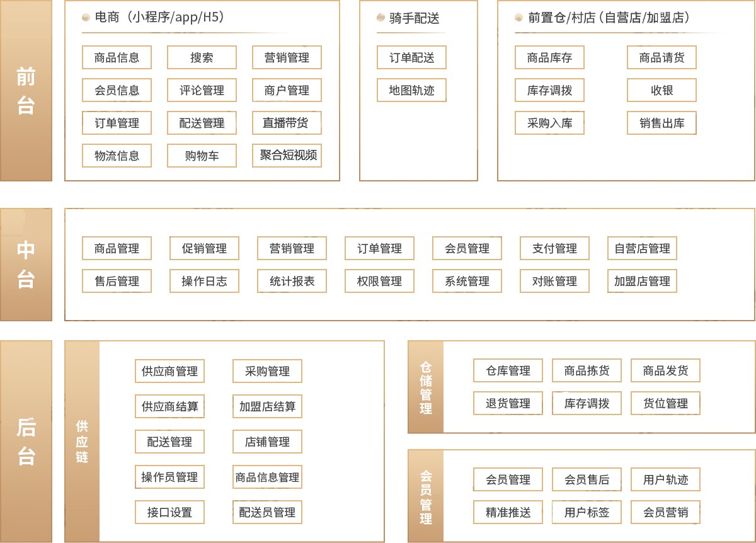This screenshot has height=543, width=756.
Task: Click the 退货管理 box
Action: (x=508, y=403)
